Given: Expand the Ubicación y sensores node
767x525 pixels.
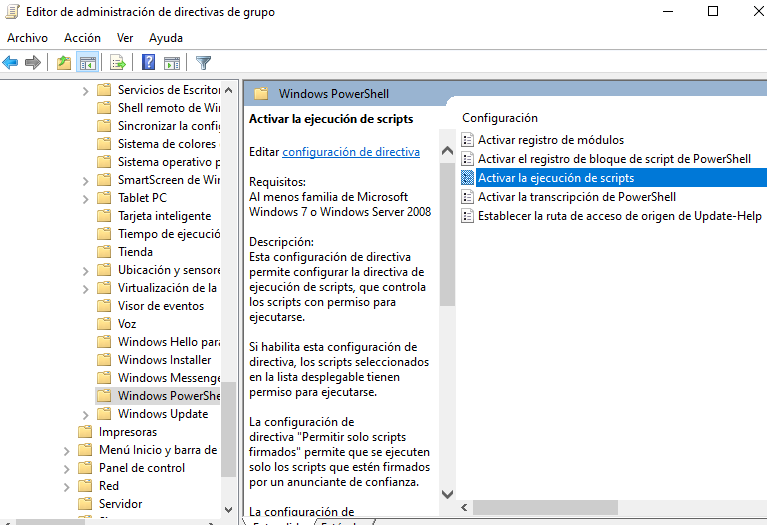Looking at the screenshot, I should (86, 271).
